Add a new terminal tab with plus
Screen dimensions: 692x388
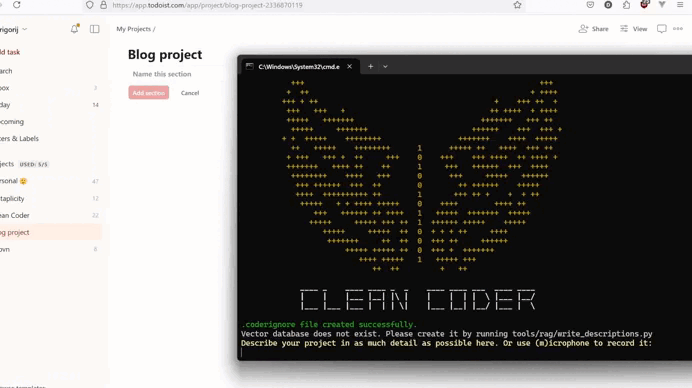click(371, 67)
